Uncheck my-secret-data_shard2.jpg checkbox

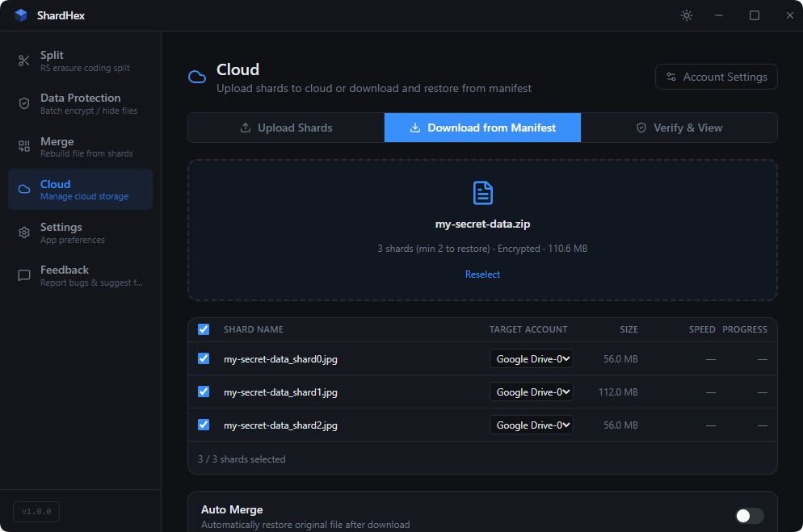click(x=204, y=425)
